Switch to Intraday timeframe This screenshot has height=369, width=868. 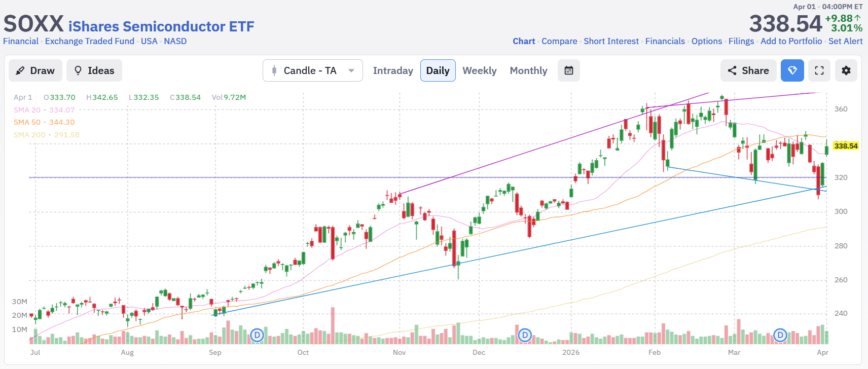(393, 70)
